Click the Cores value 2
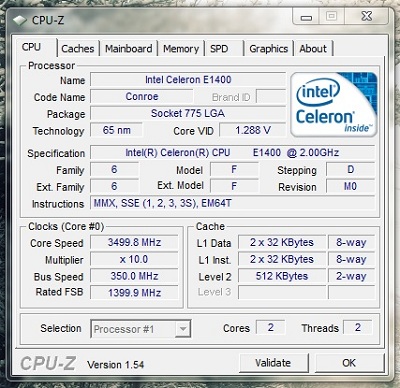This screenshot has width=400, height=388. coord(271,327)
